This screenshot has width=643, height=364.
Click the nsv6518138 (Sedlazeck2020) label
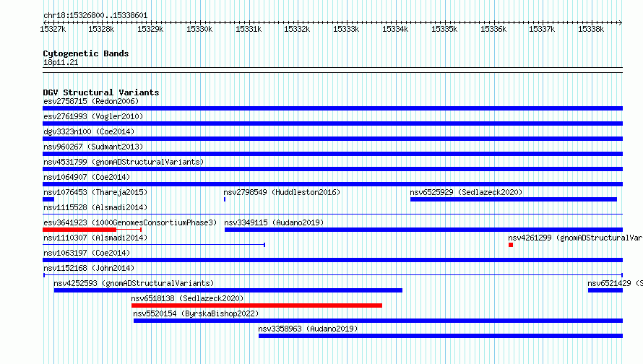point(187,298)
